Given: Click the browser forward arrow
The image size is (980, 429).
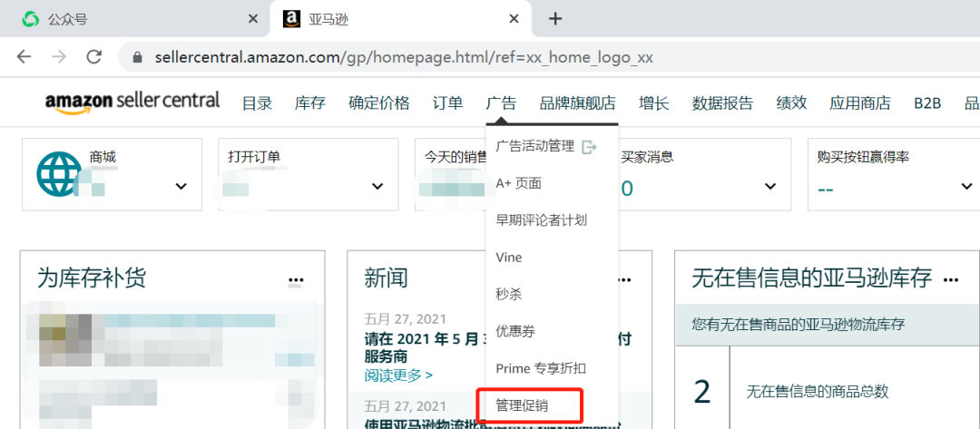Looking at the screenshot, I should [x=59, y=57].
